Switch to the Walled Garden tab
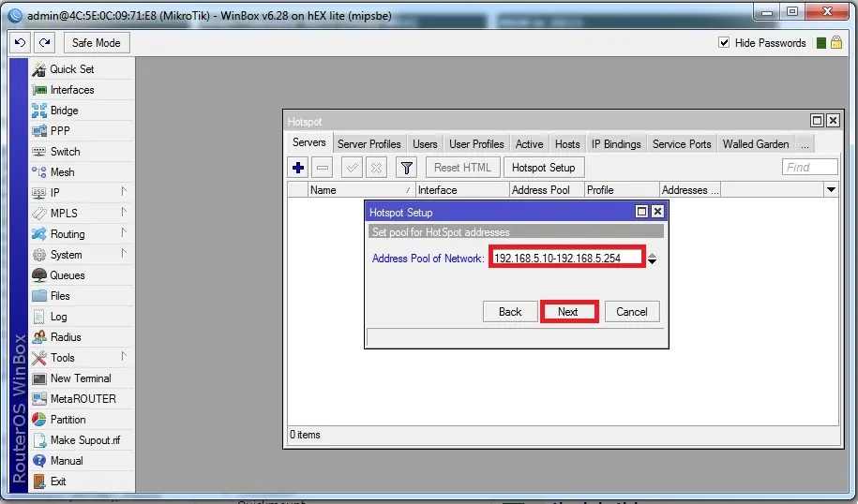Image resolution: width=858 pixels, height=504 pixels. (756, 144)
